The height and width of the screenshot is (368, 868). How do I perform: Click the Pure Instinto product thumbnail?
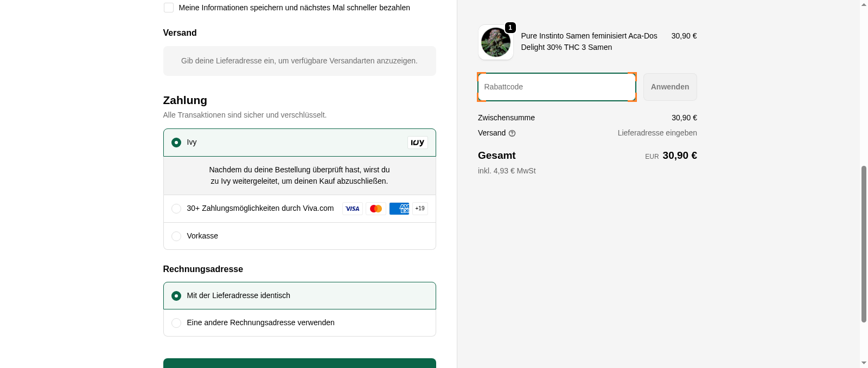tap(495, 42)
